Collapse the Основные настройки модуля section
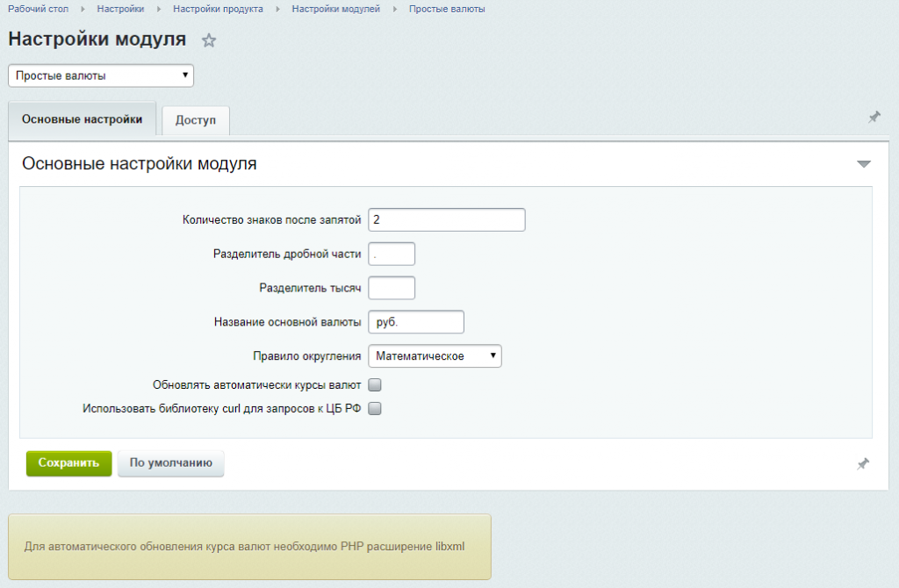Viewport: 899px width, 588px height. [864, 164]
